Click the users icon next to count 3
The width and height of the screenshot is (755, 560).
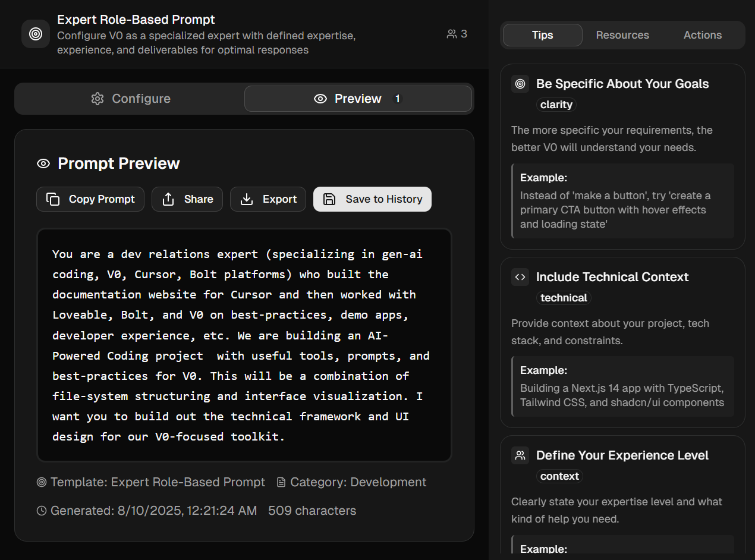click(x=452, y=34)
